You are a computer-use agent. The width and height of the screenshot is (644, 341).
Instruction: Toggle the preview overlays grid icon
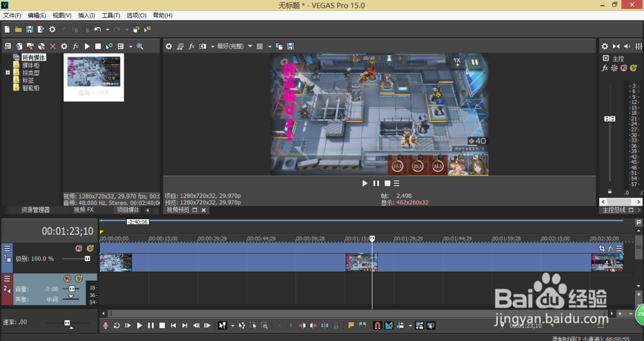pyautogui.click(x=260, y=46)
